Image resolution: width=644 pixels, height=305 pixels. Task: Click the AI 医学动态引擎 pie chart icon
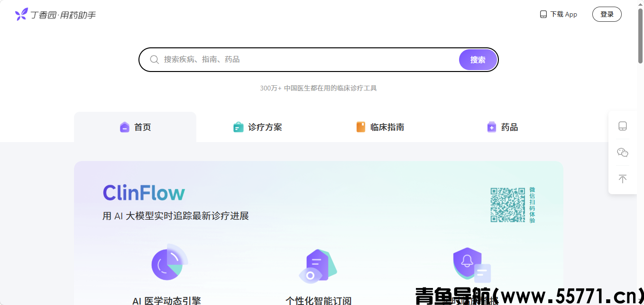[x=169, y=262]
